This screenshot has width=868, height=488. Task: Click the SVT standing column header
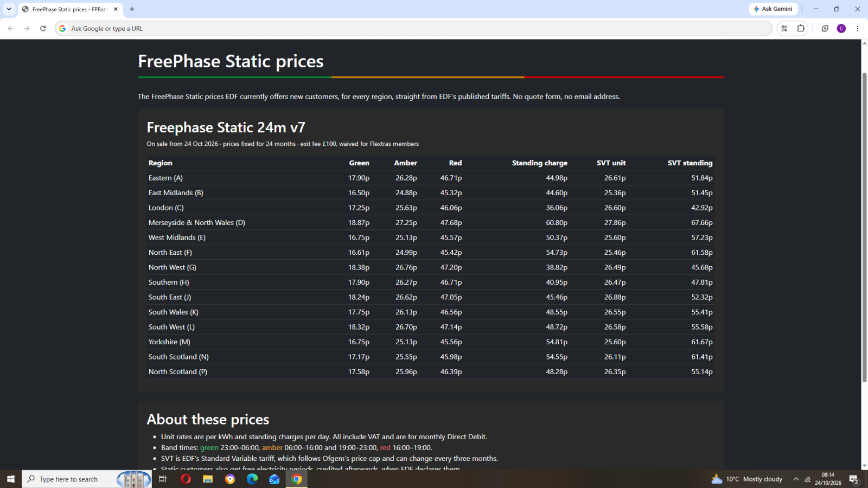click(x=690, y=163)
